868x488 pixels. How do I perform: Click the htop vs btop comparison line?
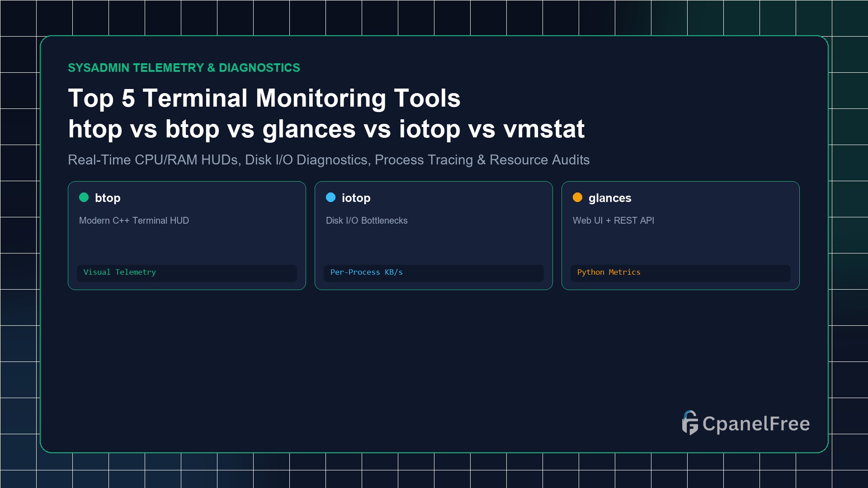(326, 129)
